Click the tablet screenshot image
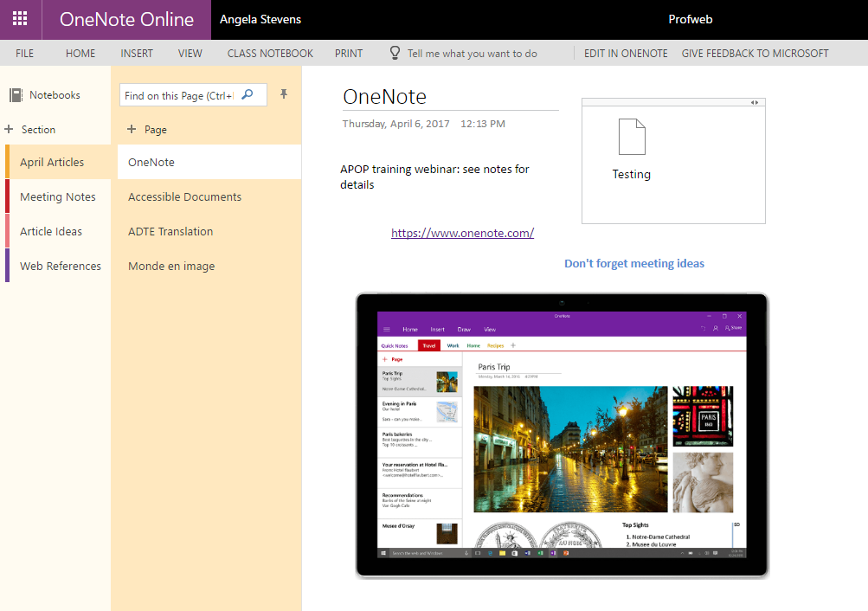Viewport: 868px width, 611px height. [x=562, y=435]
